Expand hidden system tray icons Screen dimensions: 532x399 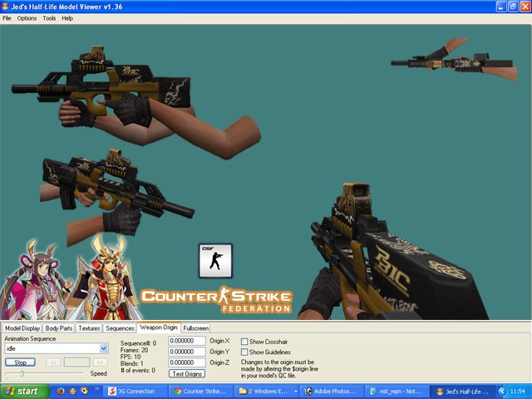click(x=502, y=392)
